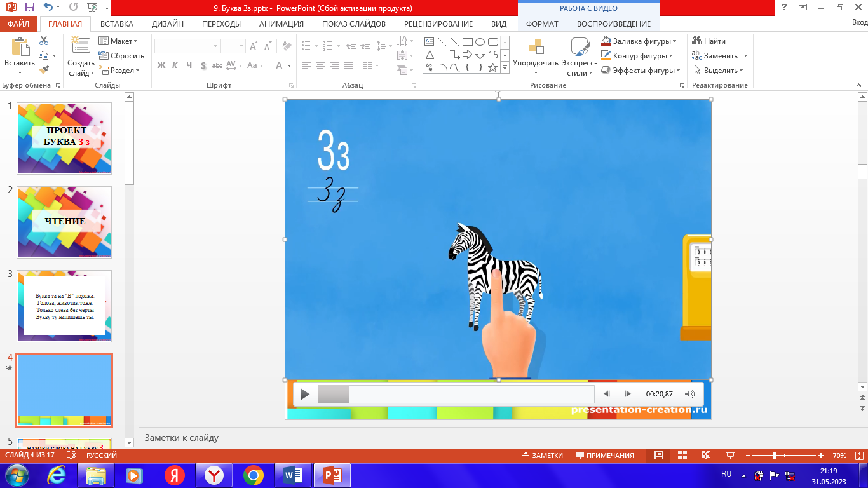Open the Макет layout dropdown
Viewport: 868px width, 488px height.
click(135, 41)
